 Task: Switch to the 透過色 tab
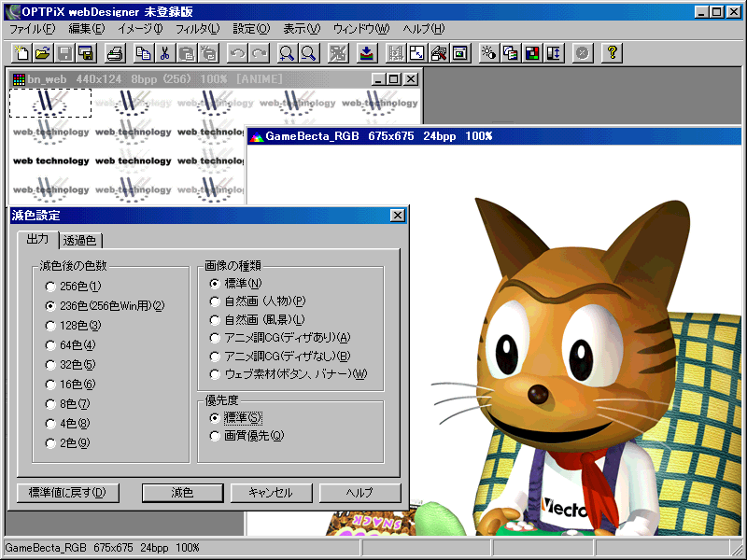coord(79,241)
